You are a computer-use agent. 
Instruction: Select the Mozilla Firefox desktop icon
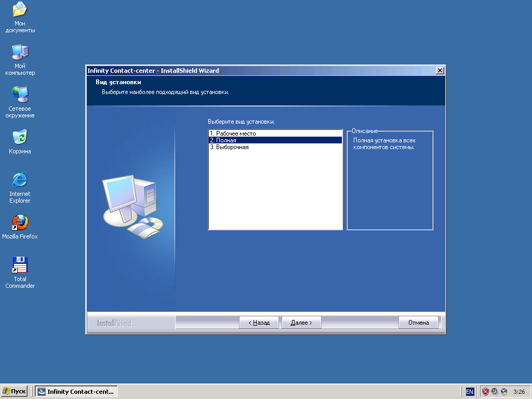click(20, 227)
